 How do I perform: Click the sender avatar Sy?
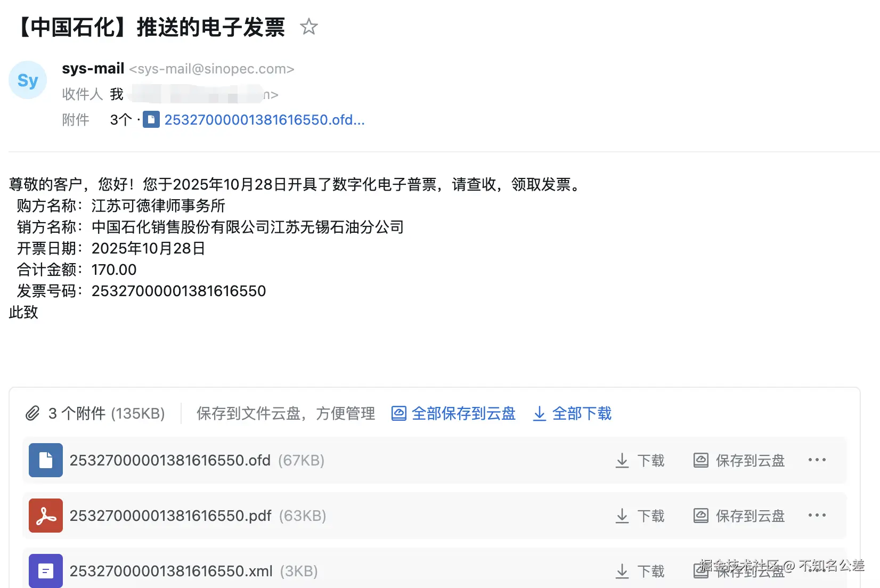[28, 80]
